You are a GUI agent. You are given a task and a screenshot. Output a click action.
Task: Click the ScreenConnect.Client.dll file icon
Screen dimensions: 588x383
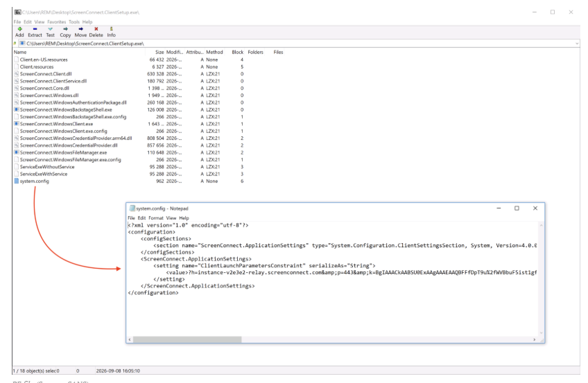pyautogui.click(x=17, y=73)
